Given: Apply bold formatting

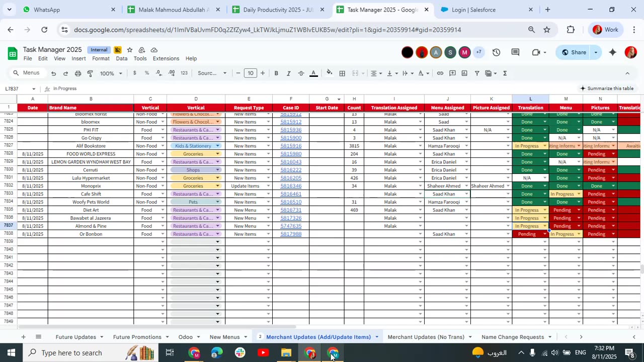Looking at the screenshot, I should 276,73.
